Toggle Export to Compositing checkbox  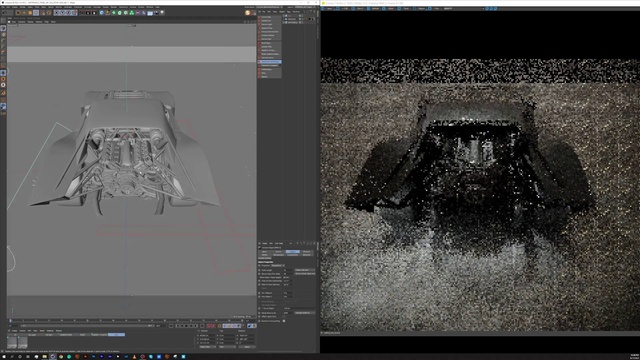[x=284, y=321]
